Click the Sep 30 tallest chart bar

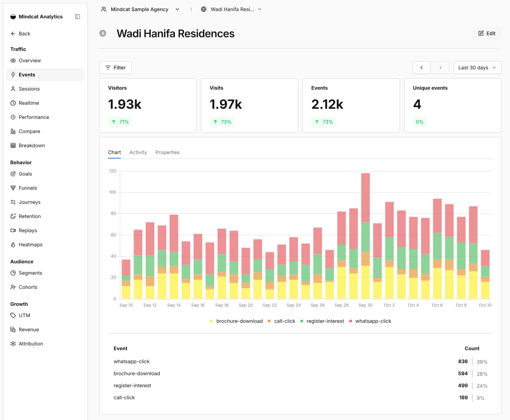tap(365, 236)
